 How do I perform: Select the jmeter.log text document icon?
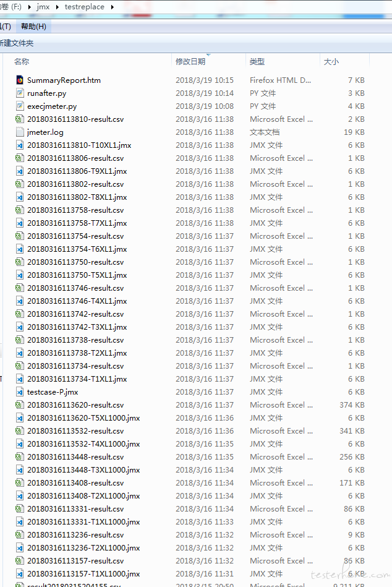point(20,132)
